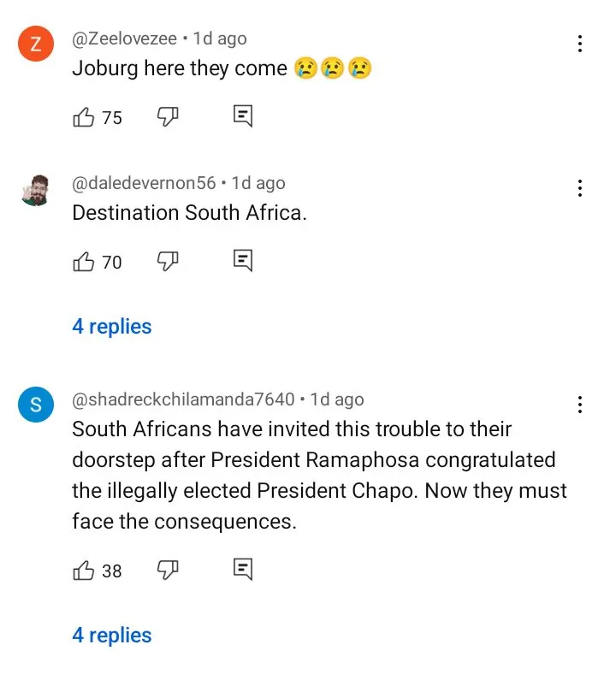This screenshot has width=616, height=680.
Task: Expand 4 replies under @shadreckchilamanda7640 comment
Action: (x=112, y=636)
